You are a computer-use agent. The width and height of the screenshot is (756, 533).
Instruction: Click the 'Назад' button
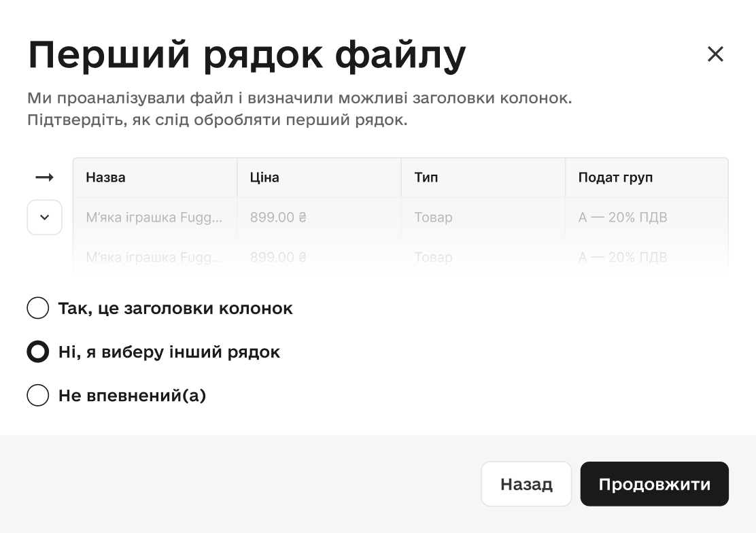tap(526, 484)
